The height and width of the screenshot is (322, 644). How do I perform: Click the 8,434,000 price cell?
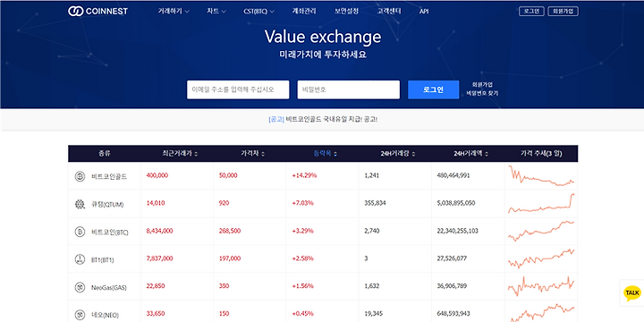click(159, 231)
